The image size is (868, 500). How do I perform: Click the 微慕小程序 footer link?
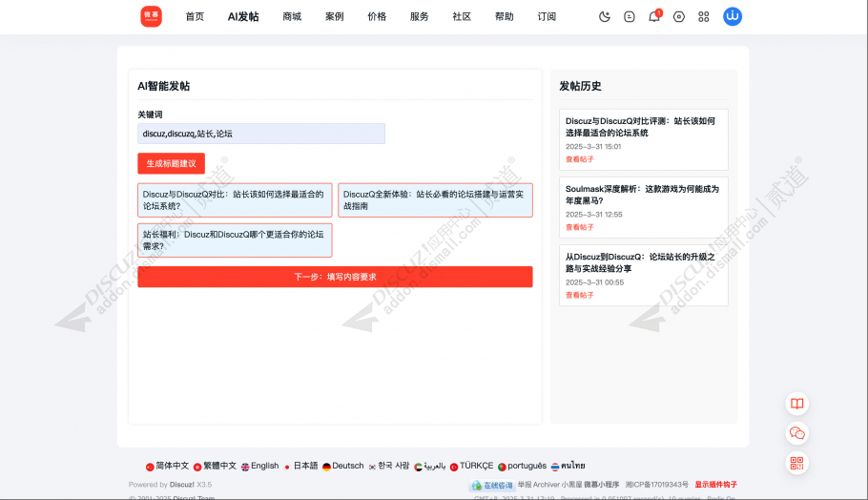point(601,485)
